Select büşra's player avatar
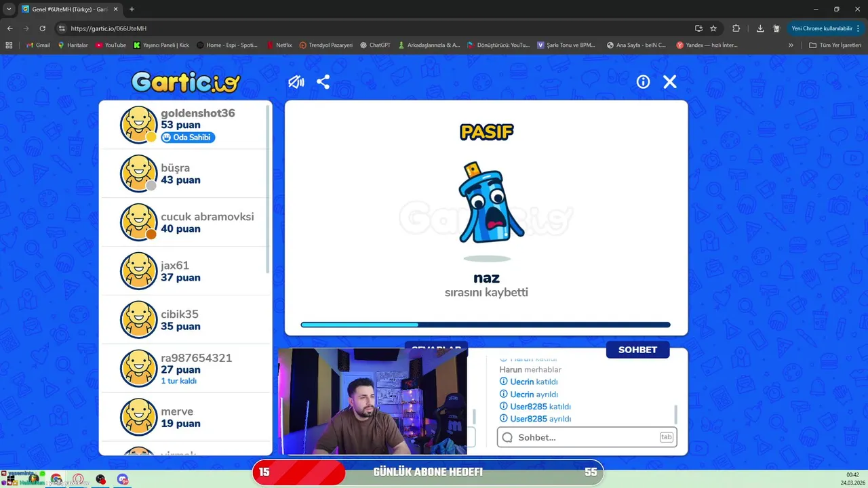Viewport: 868px width, 488px height. pos(138,174)
